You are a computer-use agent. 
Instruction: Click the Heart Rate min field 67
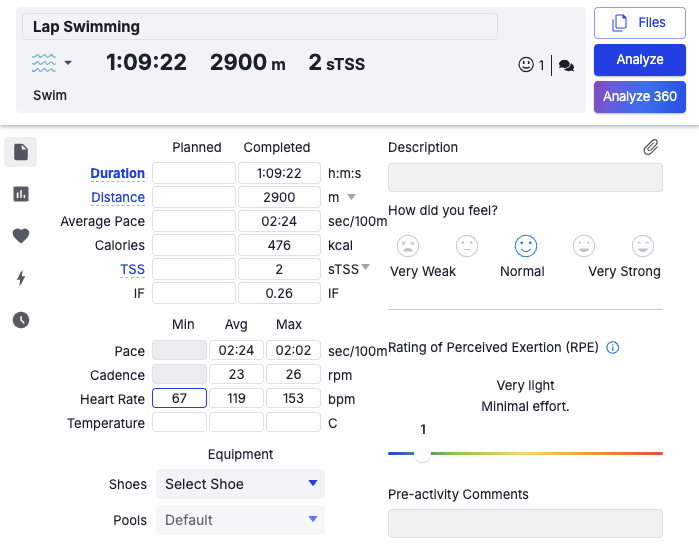(x=180, y=398)
